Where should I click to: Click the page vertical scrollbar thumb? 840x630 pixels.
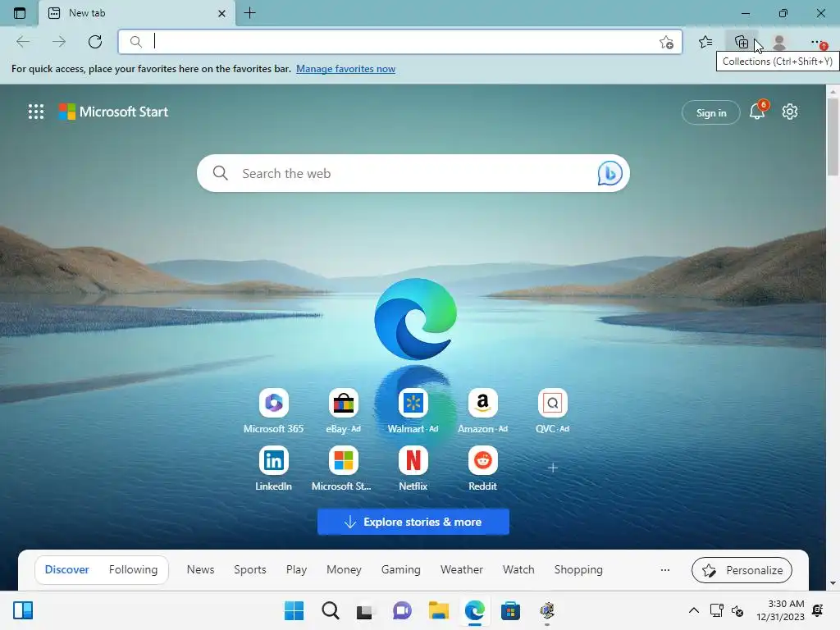pos(833,137)
